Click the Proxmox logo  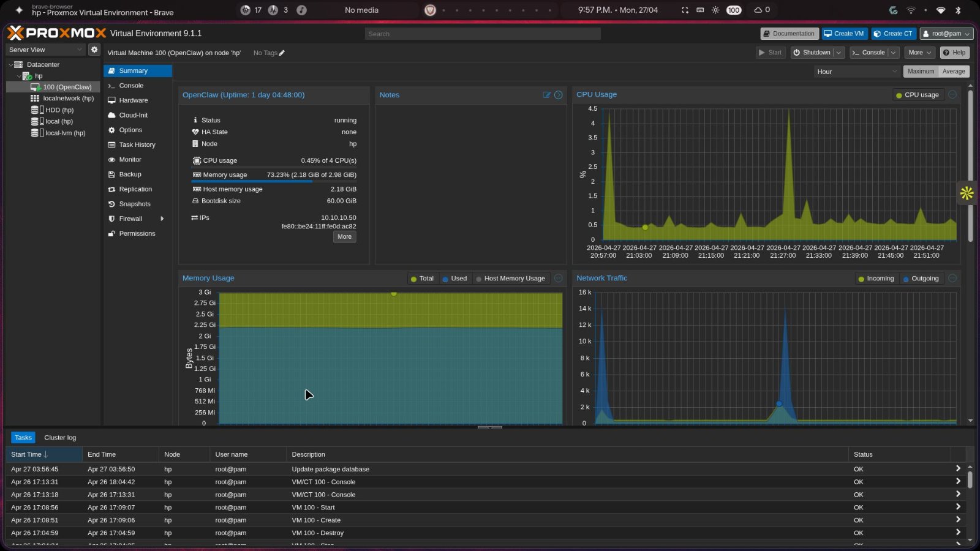pyautogui.click(x=56, y=33)
